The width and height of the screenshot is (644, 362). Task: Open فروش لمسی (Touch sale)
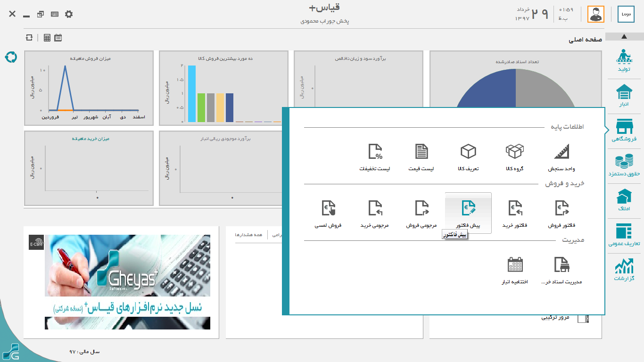coord(328,214)
